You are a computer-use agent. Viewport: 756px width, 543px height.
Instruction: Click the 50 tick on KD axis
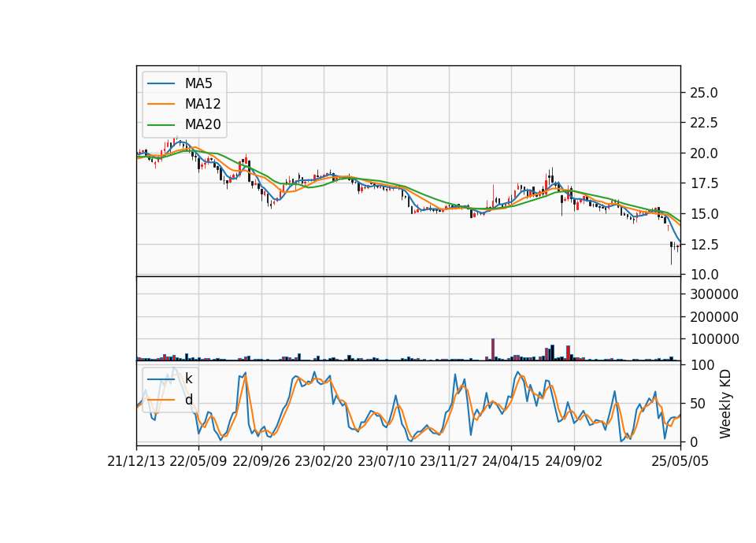coord(697,404)
